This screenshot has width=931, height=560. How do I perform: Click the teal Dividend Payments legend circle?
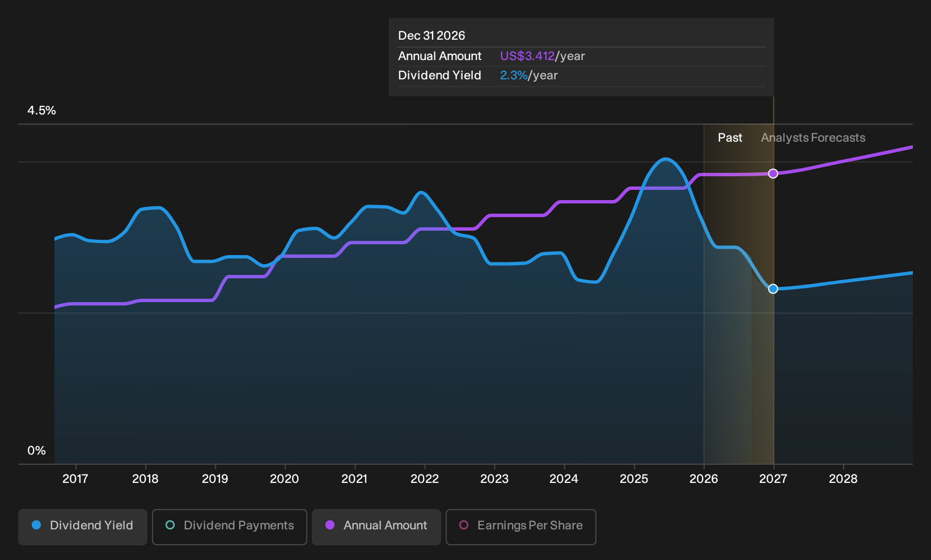click(170, 525)
